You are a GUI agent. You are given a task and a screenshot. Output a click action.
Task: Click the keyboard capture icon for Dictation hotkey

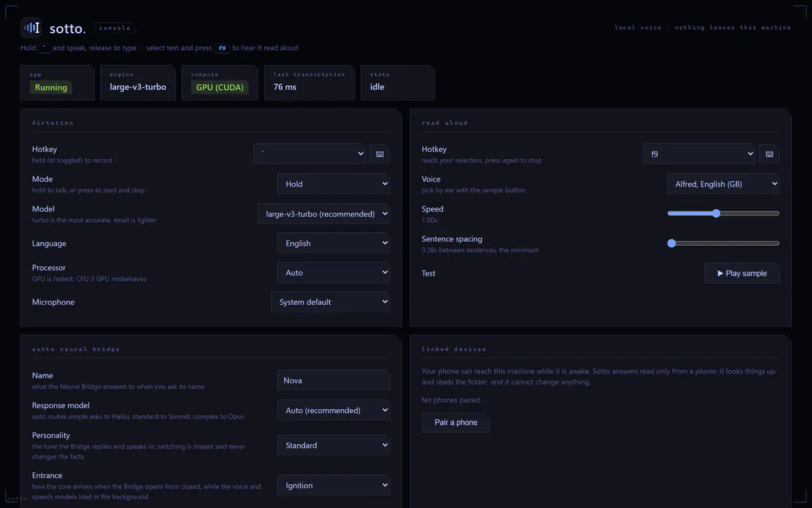pos(380,154)
